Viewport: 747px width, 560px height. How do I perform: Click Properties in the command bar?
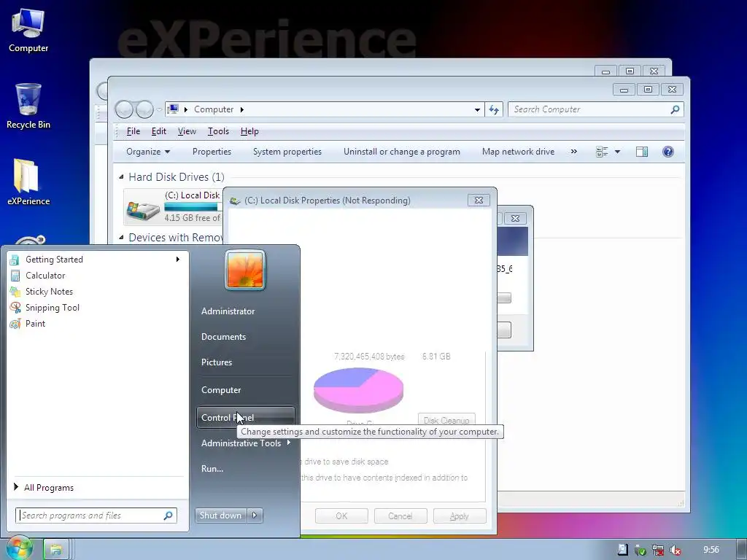coord(212,152)
